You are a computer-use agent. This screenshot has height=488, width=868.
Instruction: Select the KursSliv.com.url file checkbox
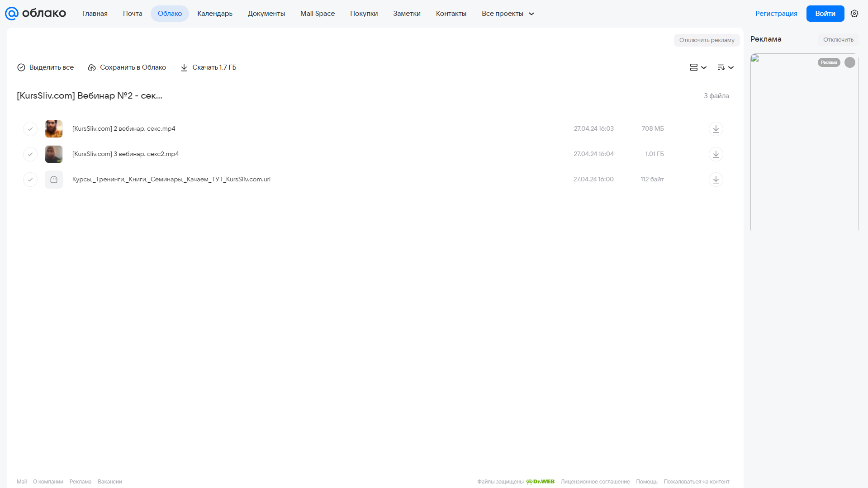[x=30, y=180]
